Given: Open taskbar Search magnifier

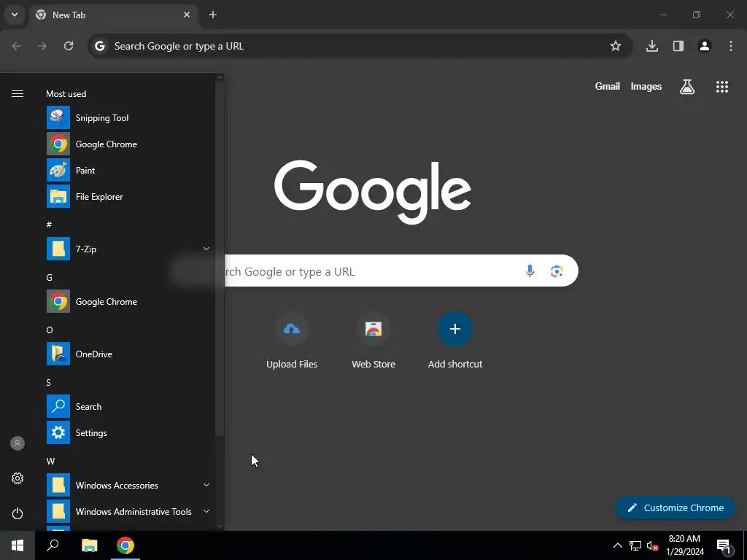Looking at the screenshot, I should click(x=53, y=545).
